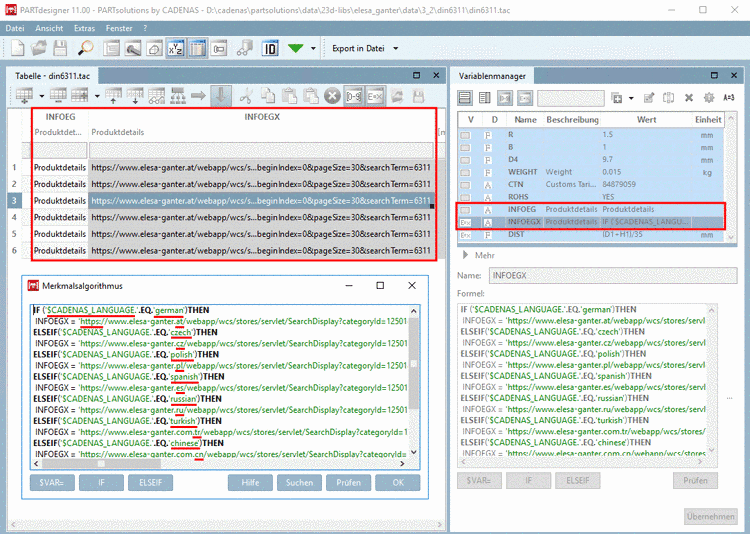
Task: Click the Übernehmen button
Action: tap(710, 517)
